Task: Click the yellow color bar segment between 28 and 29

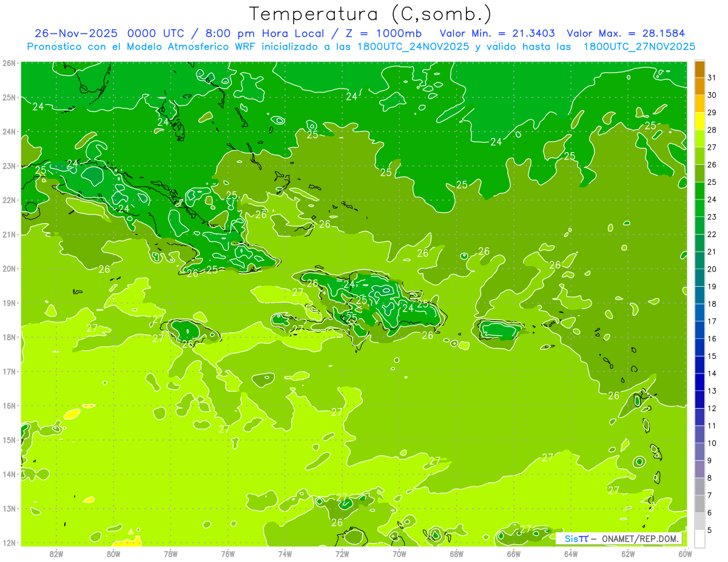Action: 699,121
